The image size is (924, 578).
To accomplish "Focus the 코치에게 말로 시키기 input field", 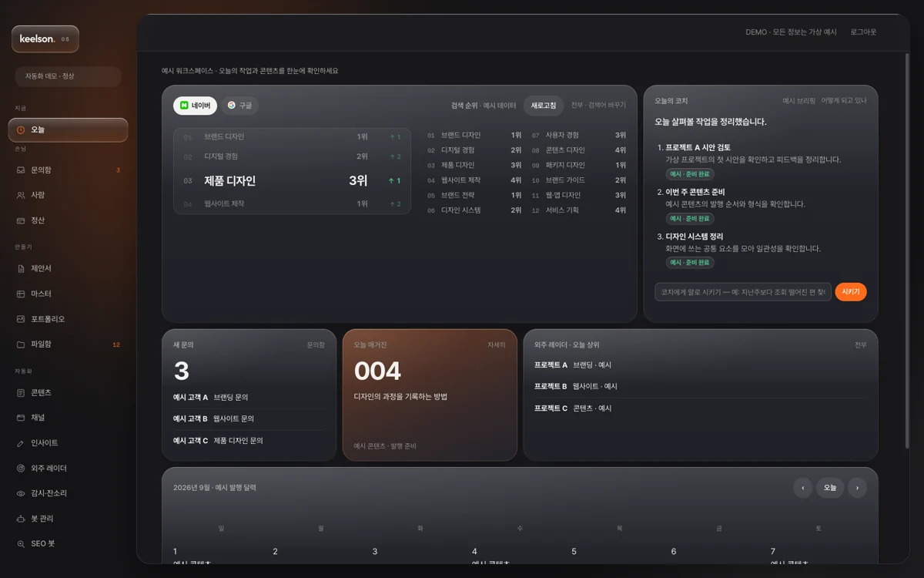I will pyautogui.click(x=743, y=292).
